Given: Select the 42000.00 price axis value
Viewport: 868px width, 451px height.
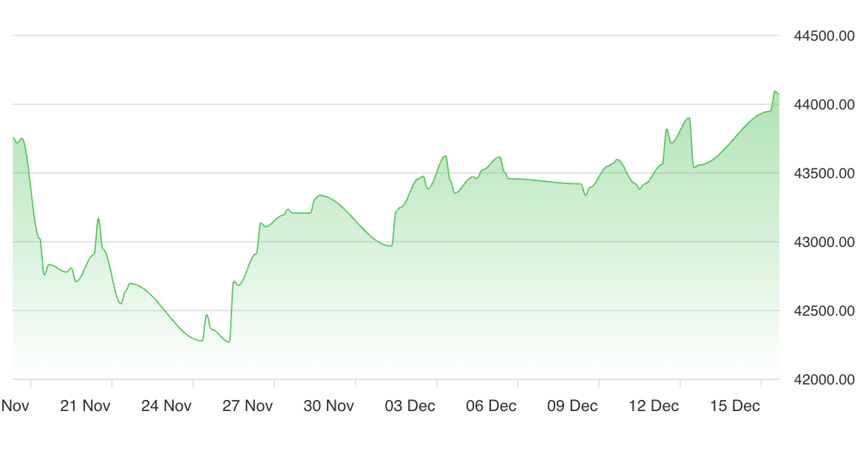Looking at the screenshot, I should tap(824, 380).
